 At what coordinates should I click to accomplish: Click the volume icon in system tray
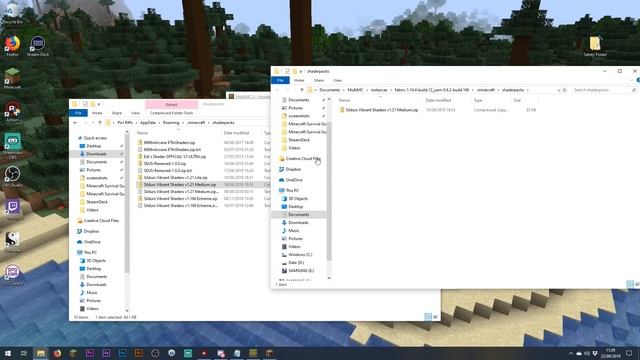coord(587,353)
